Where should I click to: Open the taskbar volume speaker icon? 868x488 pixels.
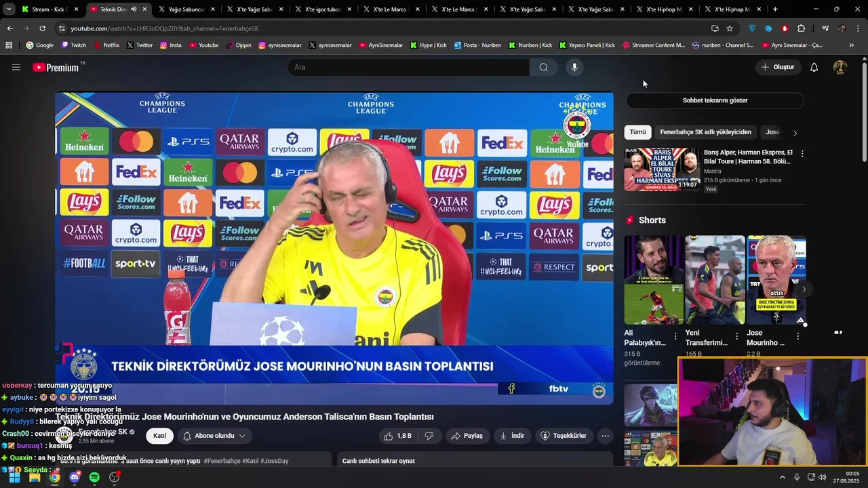coord(823,477)
